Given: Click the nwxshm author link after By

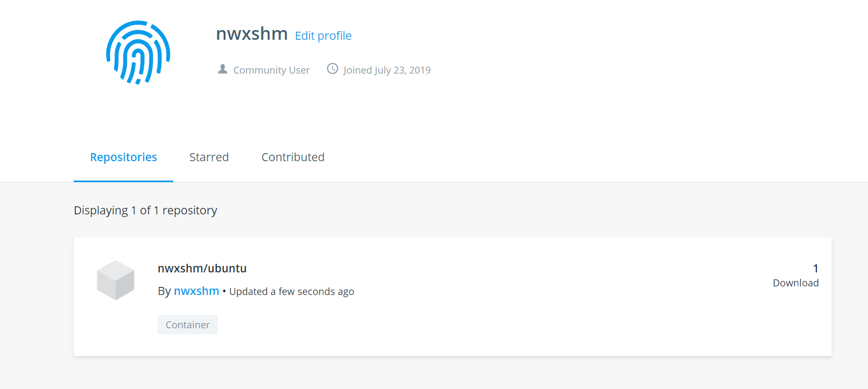Looking at the screenshot, I should [x=196, y=291].
